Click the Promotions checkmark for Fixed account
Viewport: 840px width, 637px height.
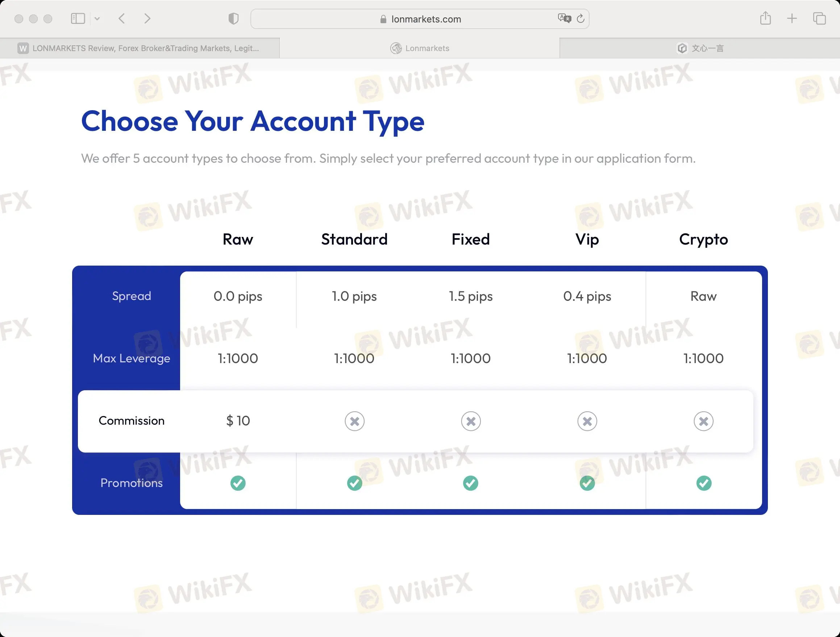pyautogui.click(x=470, y=482)
